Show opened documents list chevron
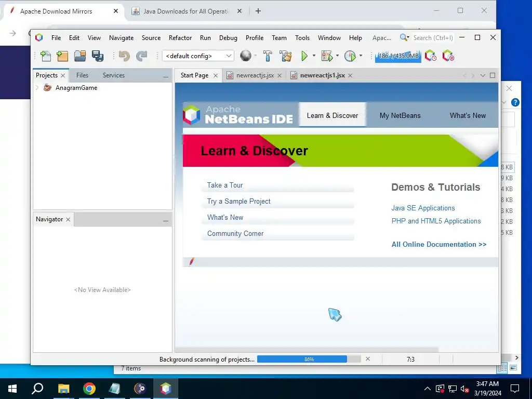 coord(483,75)
